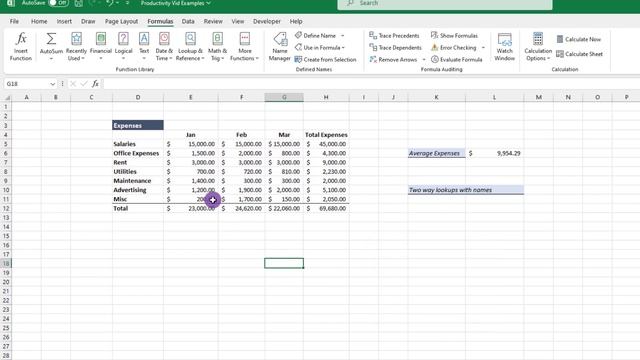Select the Average Expenses label cell

(436, 153)
